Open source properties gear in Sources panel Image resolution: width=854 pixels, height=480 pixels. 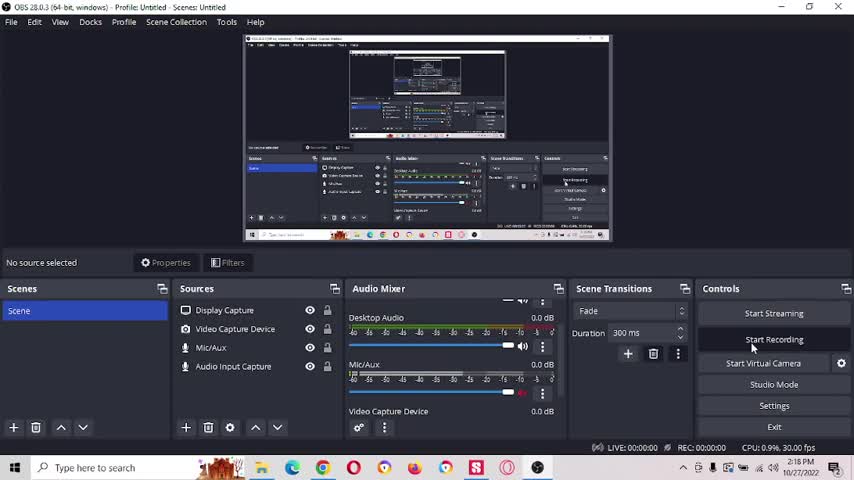point(230,428)
